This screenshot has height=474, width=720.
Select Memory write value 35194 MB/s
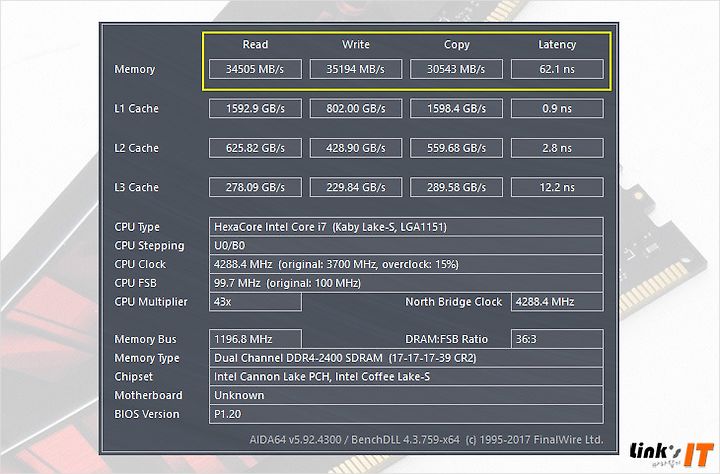(356, 69)
